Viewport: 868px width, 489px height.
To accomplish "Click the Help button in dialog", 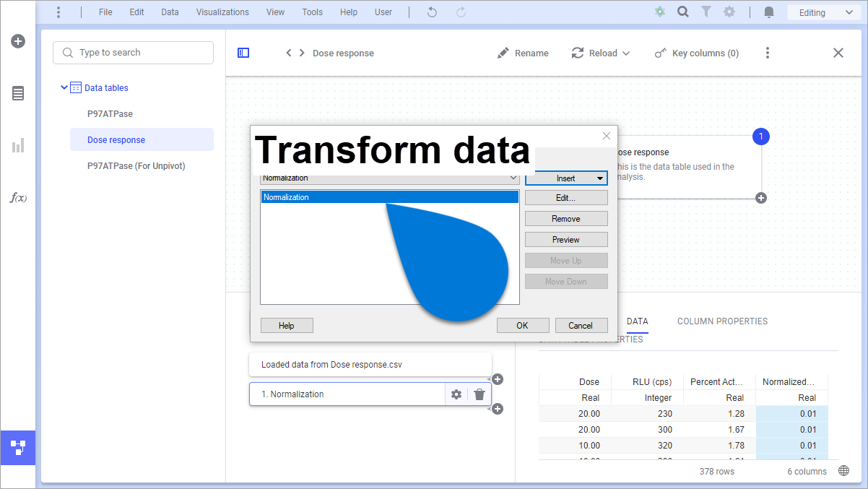I will pyautogui.click(x=287, y=326).
